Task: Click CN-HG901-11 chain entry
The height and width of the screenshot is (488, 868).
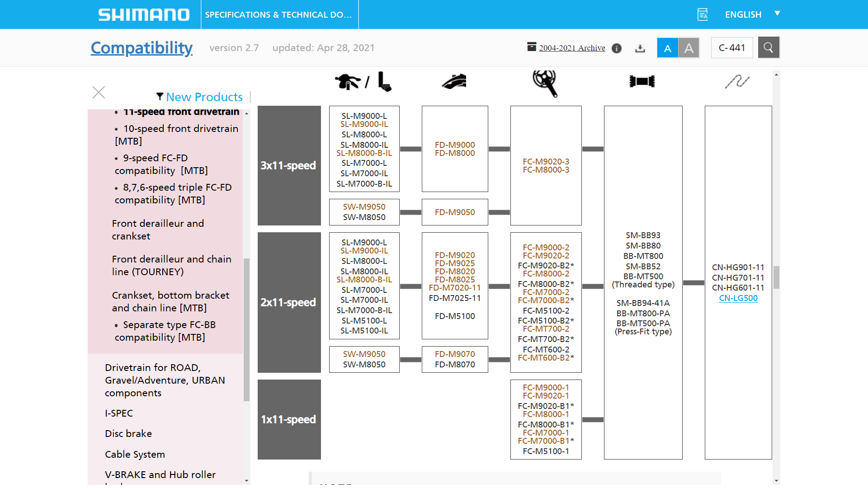Action: pos(738,267)
